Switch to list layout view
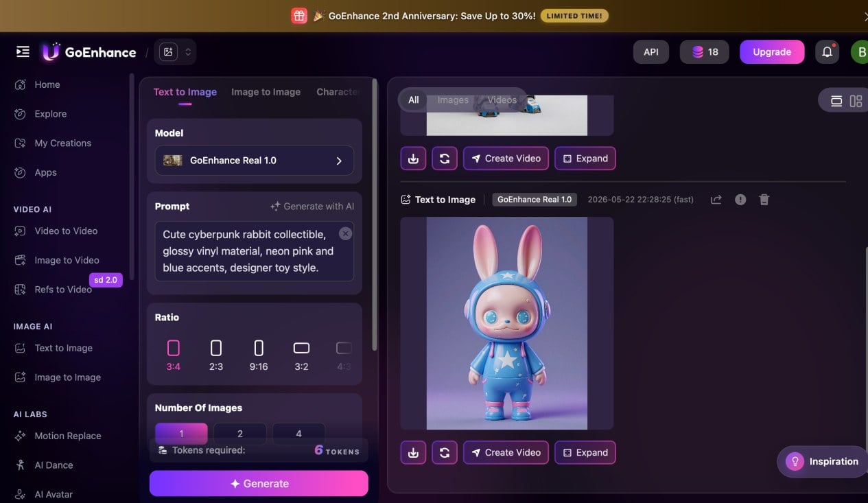 pyautogui.click(x=836, y=101)
